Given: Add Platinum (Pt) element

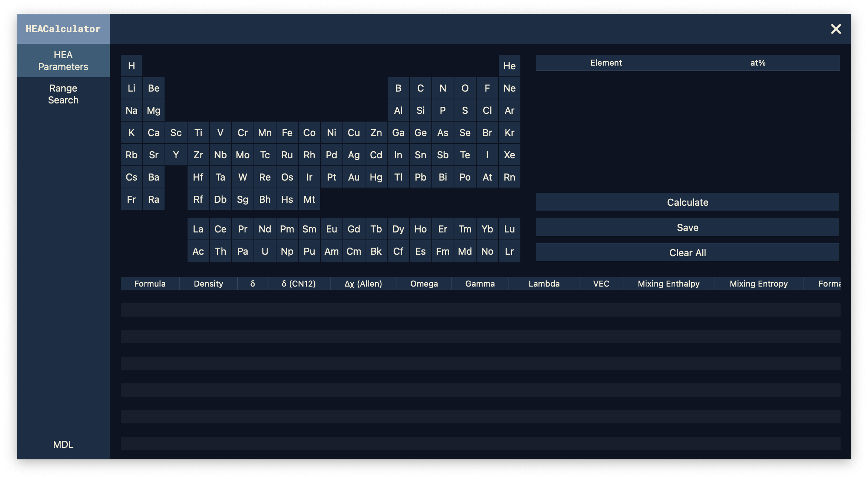Looking at the screenshot, I should click(x=332, y=177).
